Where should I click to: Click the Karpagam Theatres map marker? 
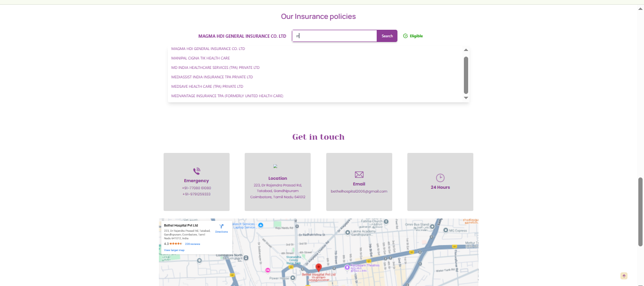point(347,267)
